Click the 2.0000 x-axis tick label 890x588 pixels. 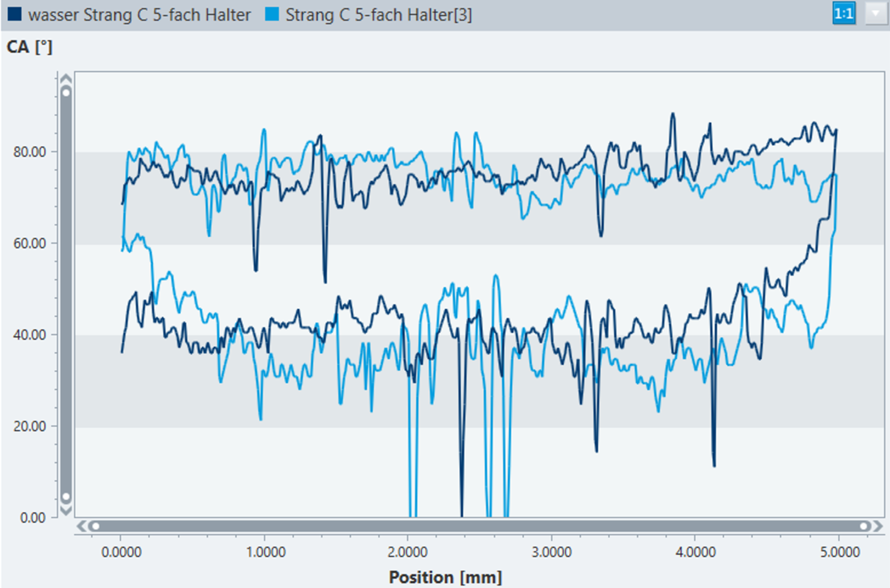[x=407, y=552]
